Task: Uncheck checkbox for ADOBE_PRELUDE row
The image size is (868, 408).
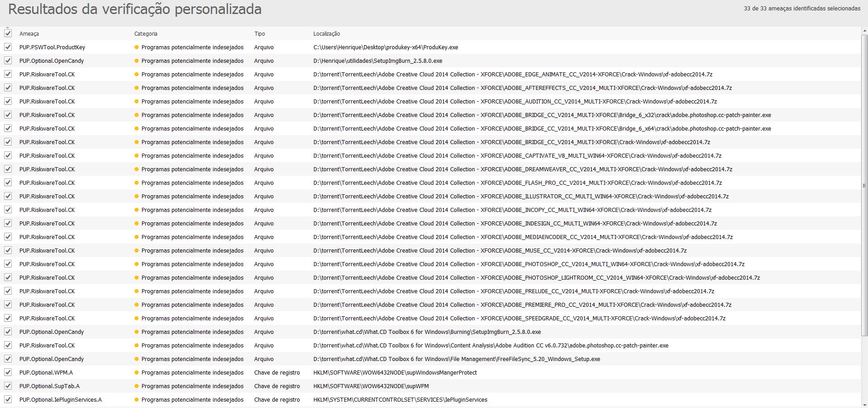Action: pos(8,291)
